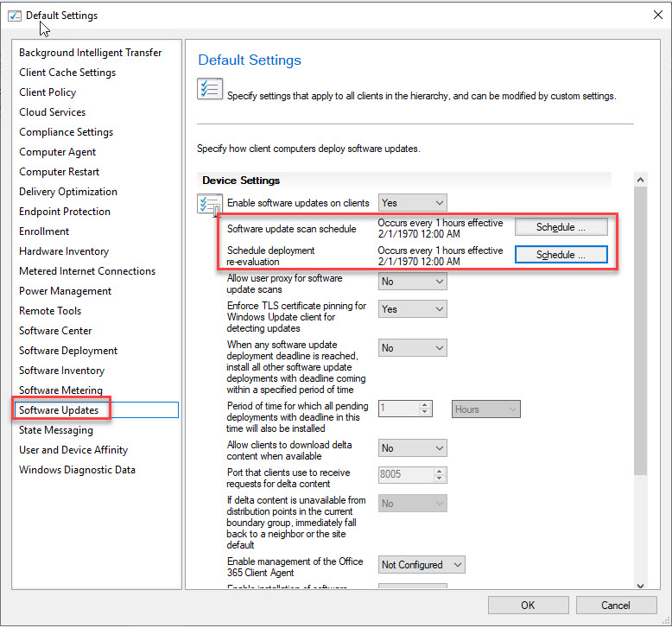This screenshot has width=672, height=628.
Task: Open the Enable software updates on clients dropdown
Action: point(413,203)
